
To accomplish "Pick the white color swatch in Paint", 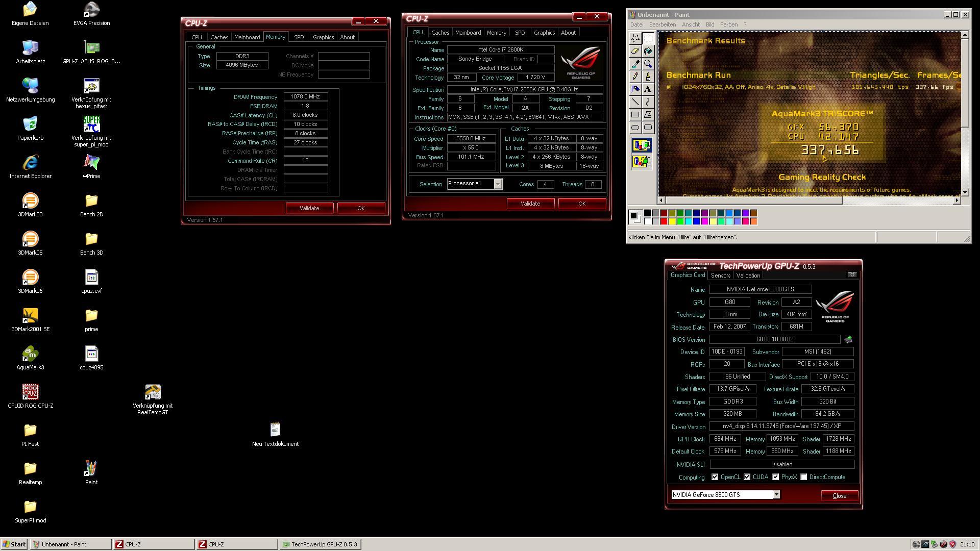I will (x=648, y=221).
